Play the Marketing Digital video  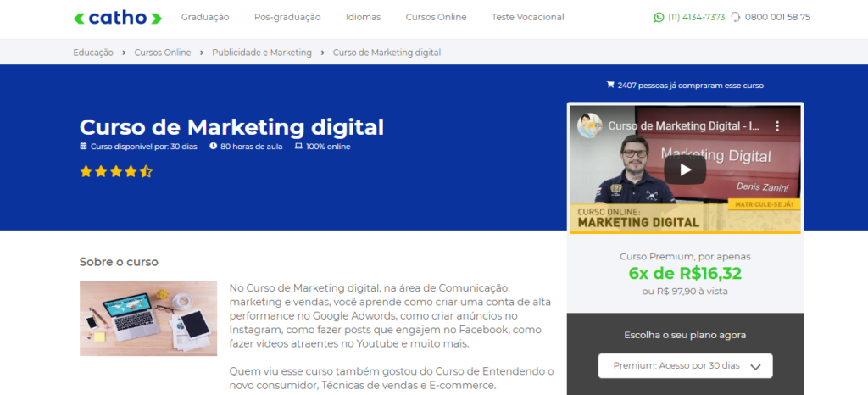click(685, 170)
